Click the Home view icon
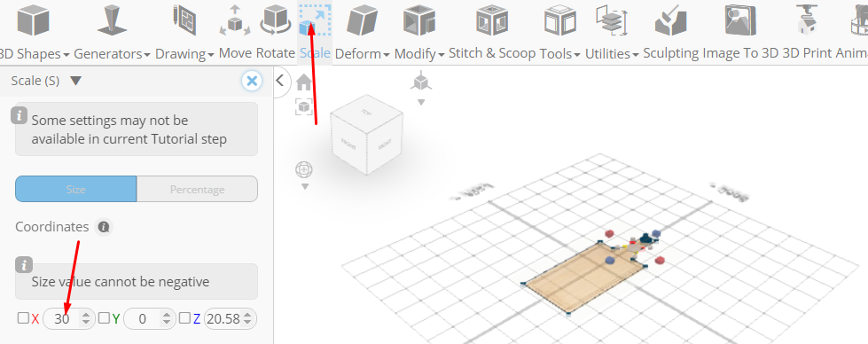868x344 pixels. [x=304, y=82]
